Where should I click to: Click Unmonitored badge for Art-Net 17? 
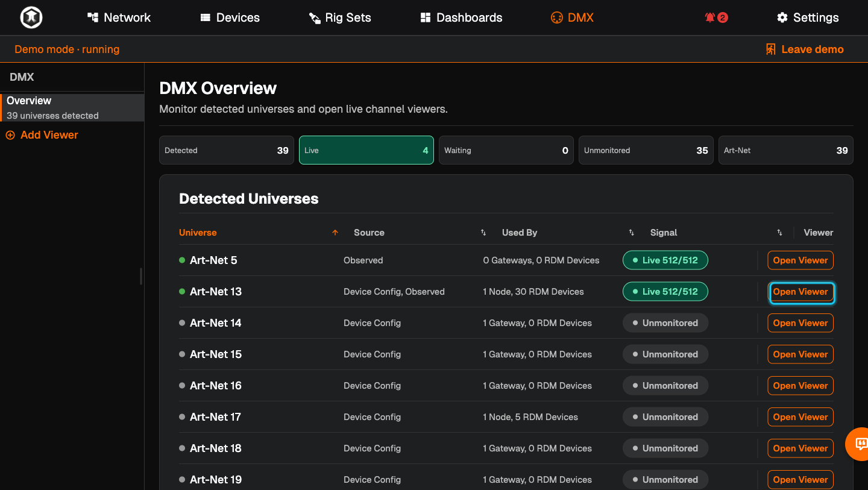click(665, 417)
